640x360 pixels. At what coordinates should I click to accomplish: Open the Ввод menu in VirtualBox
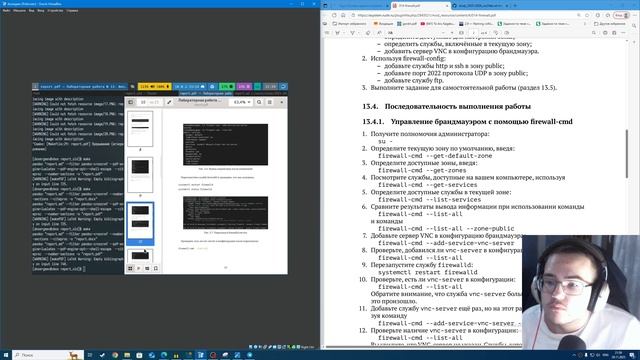pos(41,10)
